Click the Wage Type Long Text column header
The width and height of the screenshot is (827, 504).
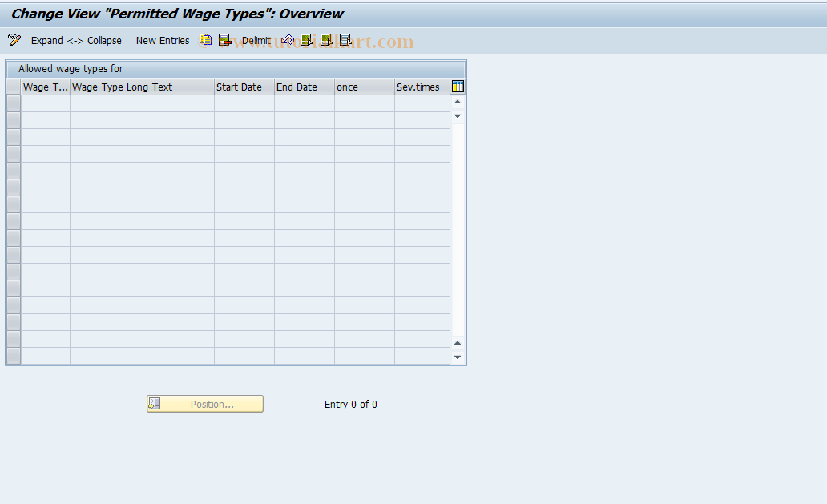(x=142, y=87)
